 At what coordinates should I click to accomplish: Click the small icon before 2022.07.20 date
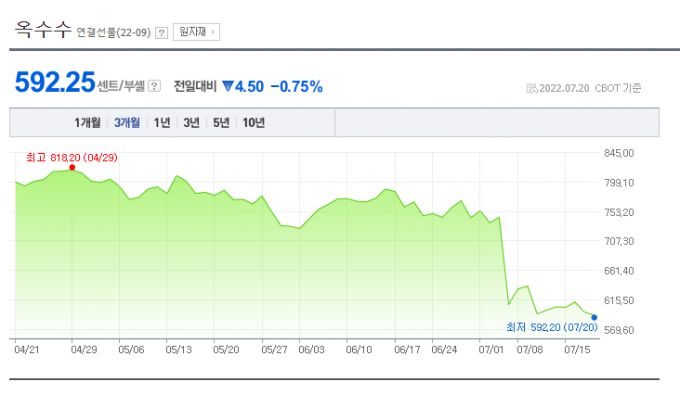tap(532, 88)
